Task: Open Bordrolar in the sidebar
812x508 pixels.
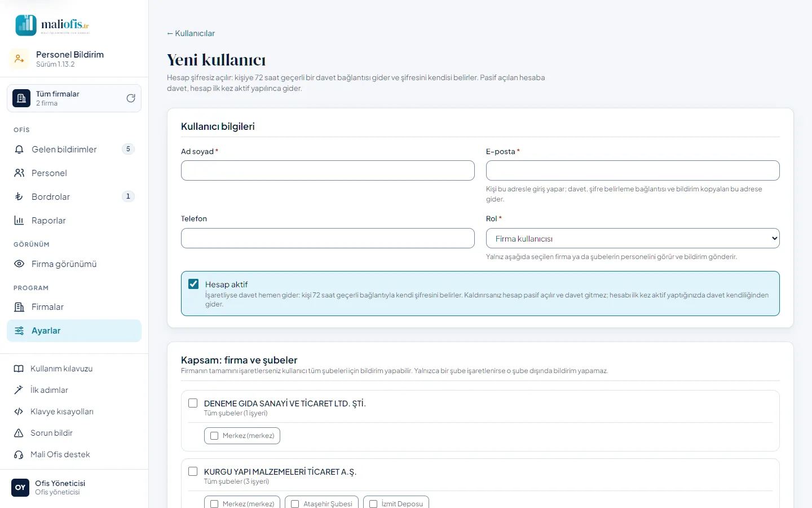Action: tap(74, 197)
